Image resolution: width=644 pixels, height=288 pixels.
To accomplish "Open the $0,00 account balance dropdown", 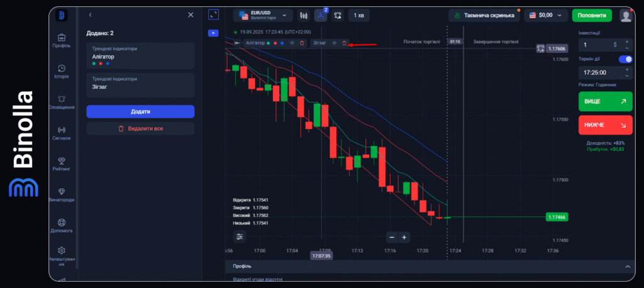I will click(545, 15).
